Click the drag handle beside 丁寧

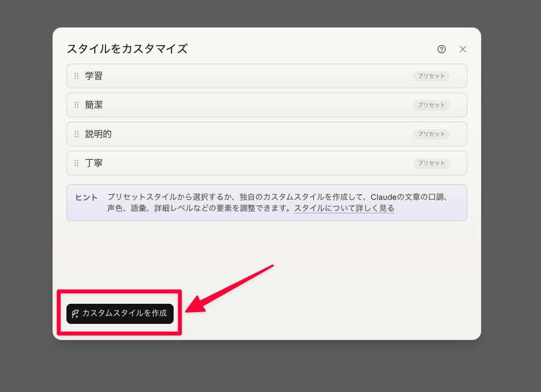(x=76, y=163)
